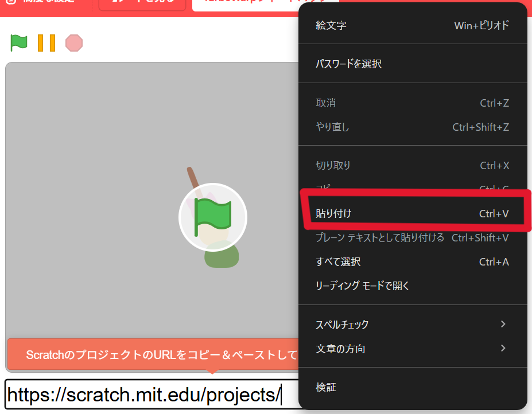532x414 pixels.
Task: Select 取消 (Undo) menu item
Action: tap(412, 103)
